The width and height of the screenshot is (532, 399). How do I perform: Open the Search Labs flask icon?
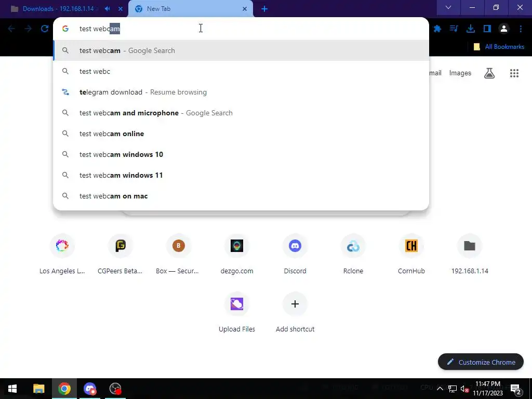[x=489, y=73]
